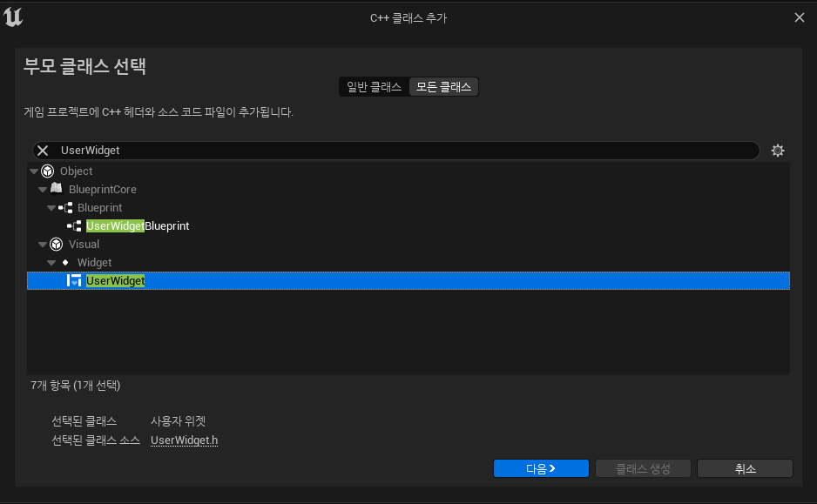Click the 부모 클래스 선택 heading

(x=85, y=66)
